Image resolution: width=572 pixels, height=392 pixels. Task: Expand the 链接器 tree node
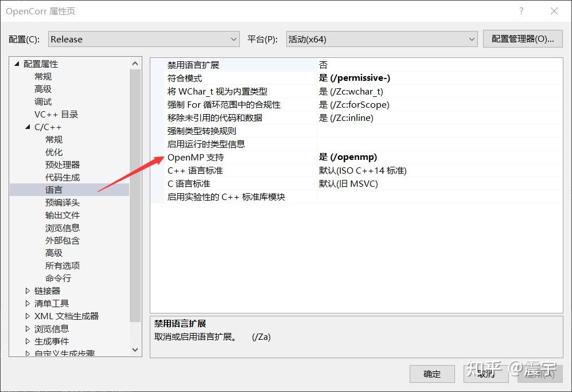(28, 291)
